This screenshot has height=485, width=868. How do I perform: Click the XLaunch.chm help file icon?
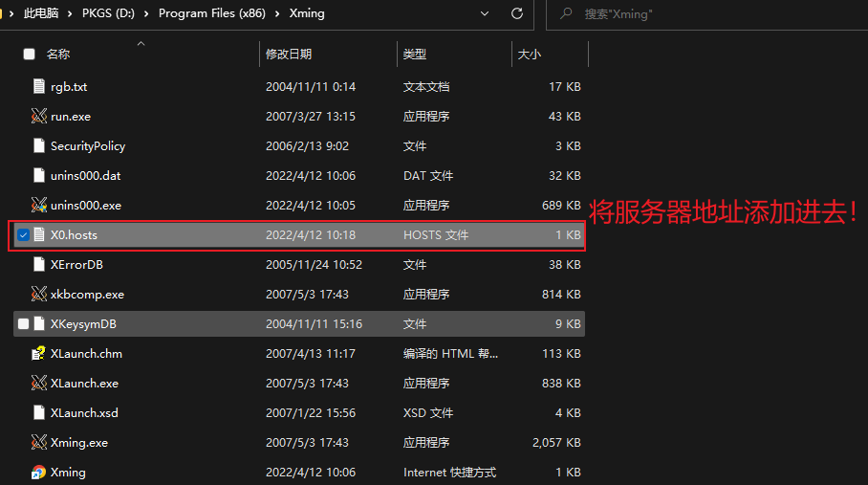pos(39,353)
